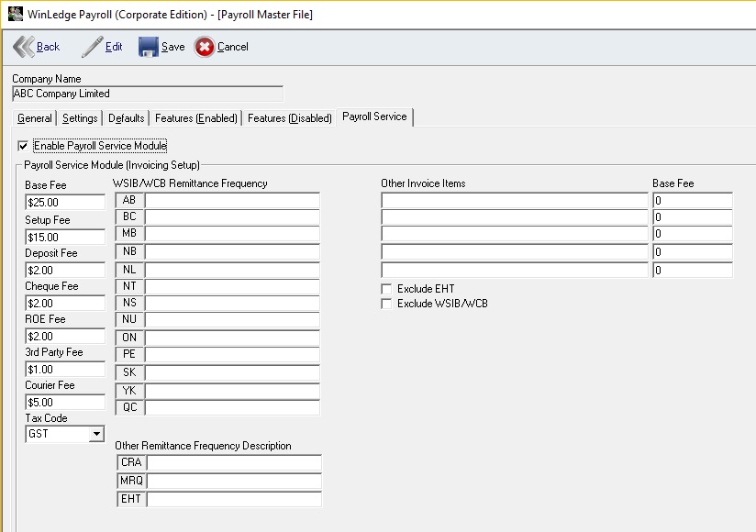
Task: Click the Save floppy disk icon
Action: point(149,47)
